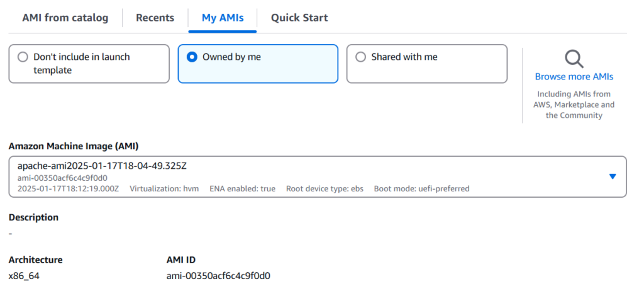Switch to the Recents tab

point(155,18)
